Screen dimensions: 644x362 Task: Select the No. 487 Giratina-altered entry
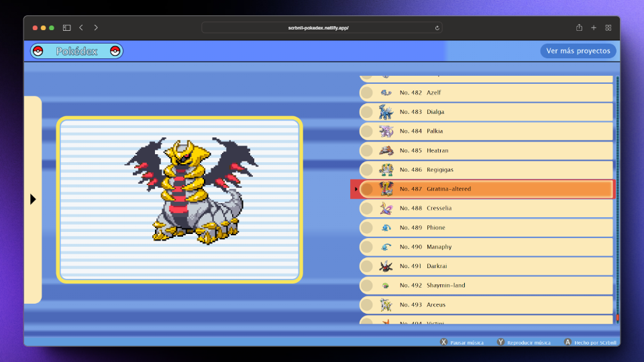tap(486, 189)
